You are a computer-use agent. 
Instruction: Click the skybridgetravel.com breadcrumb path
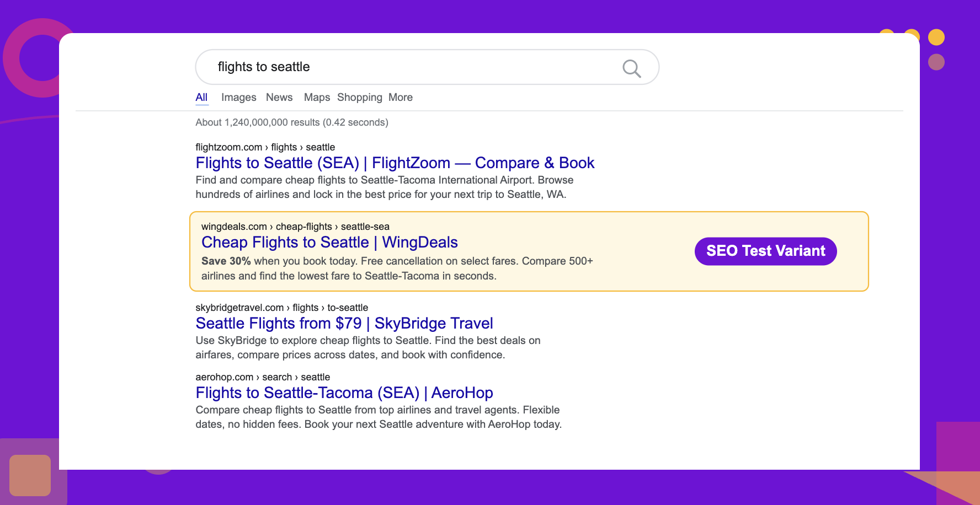click(281, 308)
